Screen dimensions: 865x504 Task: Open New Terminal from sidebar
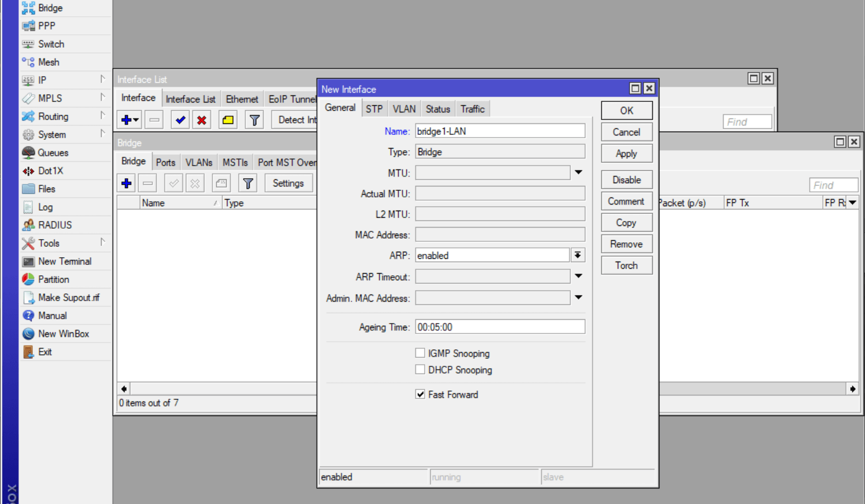point(64,262)
